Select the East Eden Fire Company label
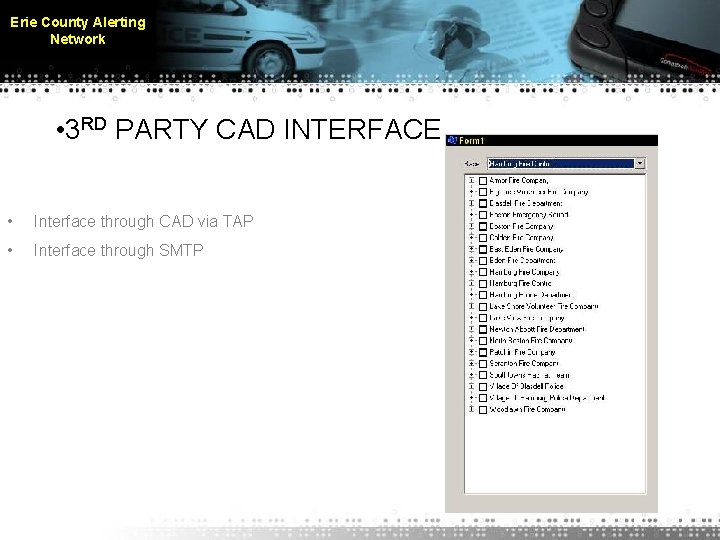The width and height of the screenshot is (720, 540). [526, 249]
